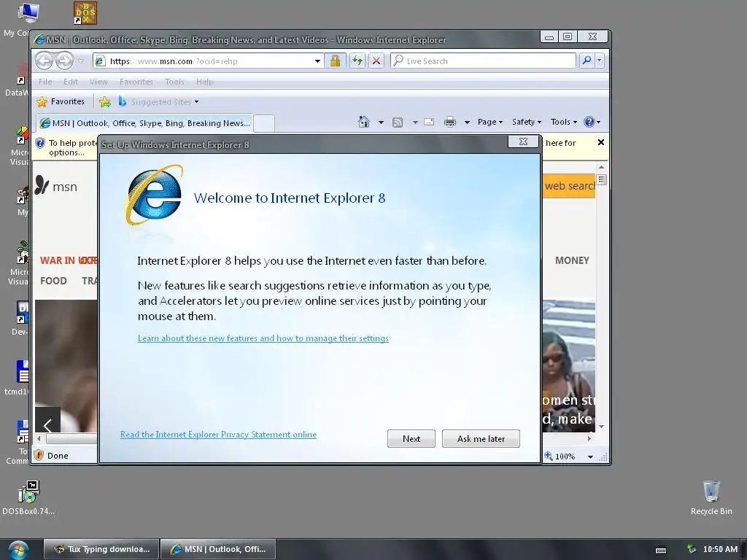Click Add to Favorites Bar icon
747x560 pixels.
(105, 102)
